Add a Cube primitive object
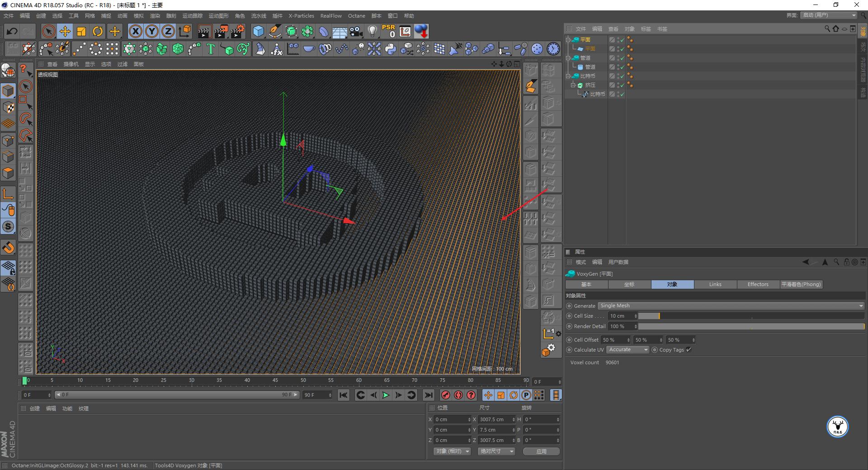 [258, 31]
